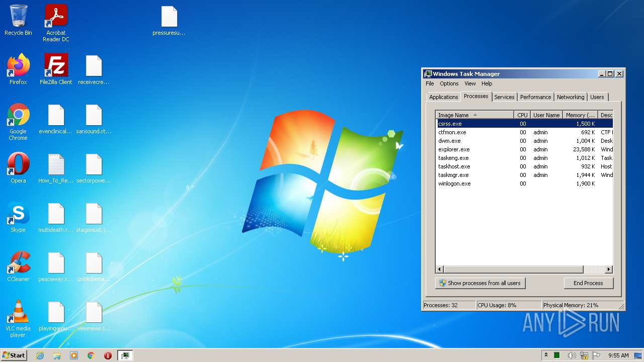The height and width of the screenshot is (362, 644).
Task: Show hidden system tray icons
Action: pyautogui.click(x=546, y=355)
